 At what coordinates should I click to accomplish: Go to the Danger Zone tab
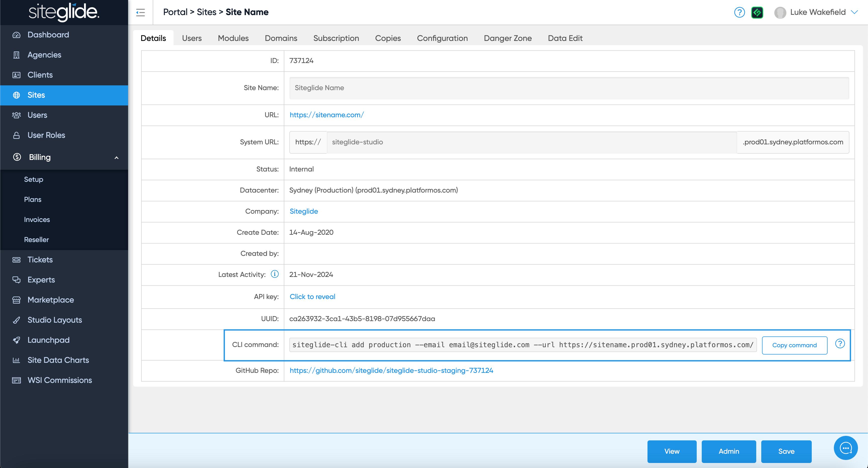point(507,38)
